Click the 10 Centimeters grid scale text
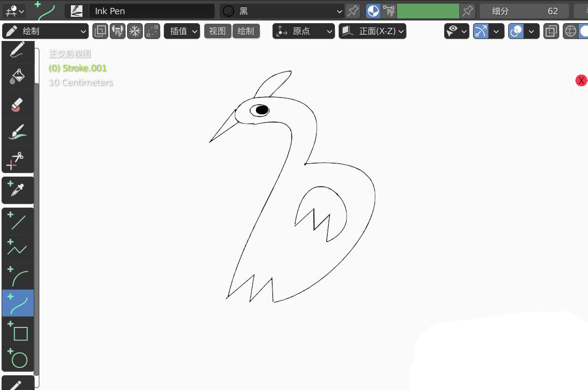Screen dimensions: 588x390 tap(81, 82)
